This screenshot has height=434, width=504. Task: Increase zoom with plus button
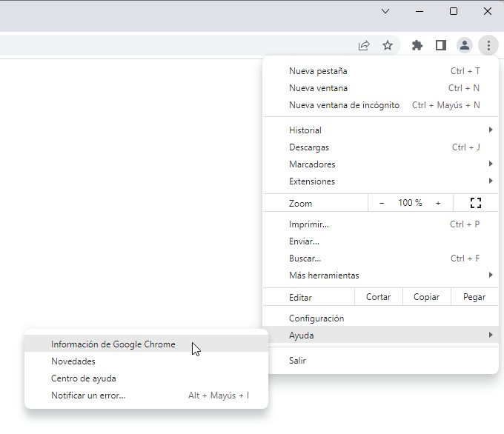click(x=438, y=203)
